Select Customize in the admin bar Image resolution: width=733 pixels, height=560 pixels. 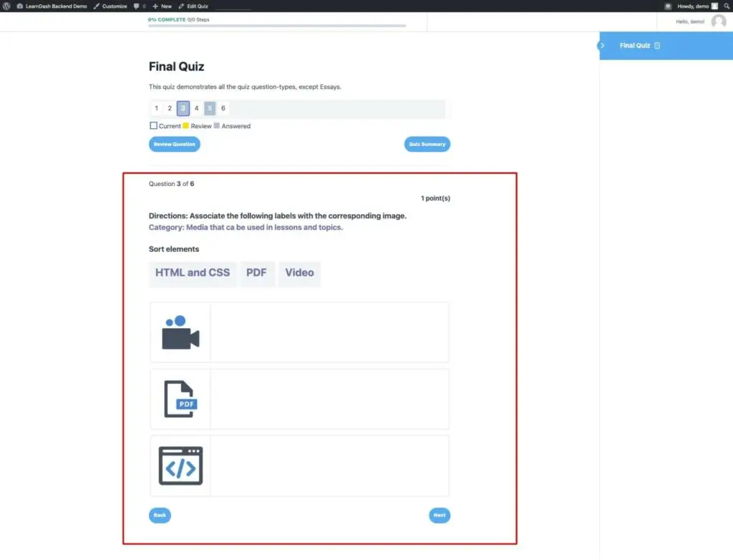[110, 6]
